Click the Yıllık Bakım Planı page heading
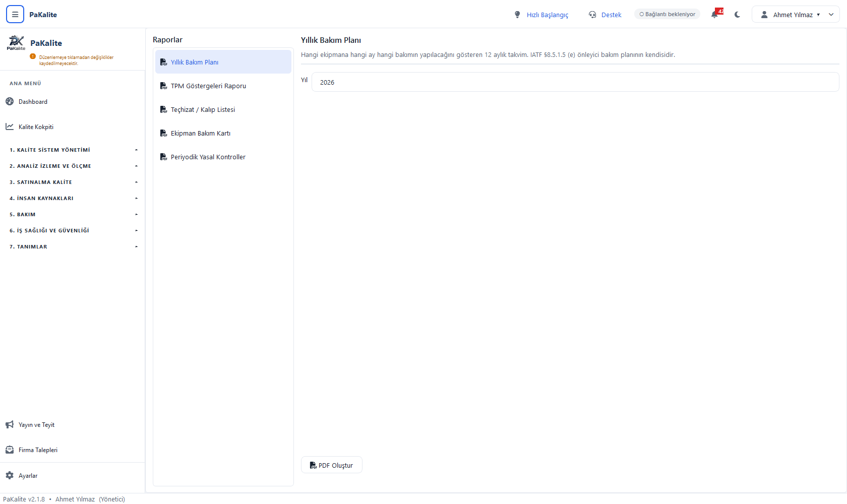The width and height of the screenshot is (847, 504). click(331, 40)
